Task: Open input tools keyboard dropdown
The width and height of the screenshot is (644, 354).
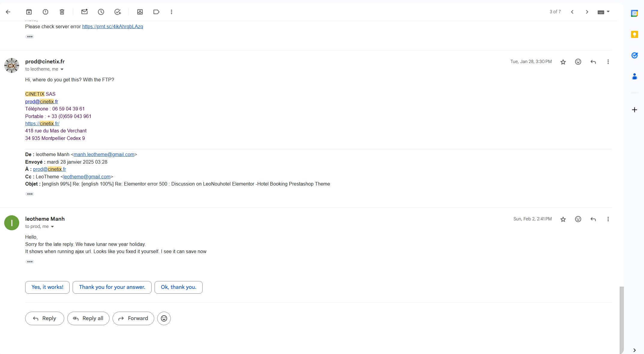Action: click(x=608, y=12)
